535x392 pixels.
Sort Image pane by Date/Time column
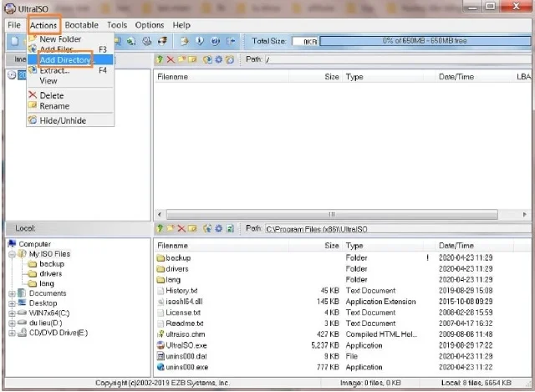[x=474, y=77]
